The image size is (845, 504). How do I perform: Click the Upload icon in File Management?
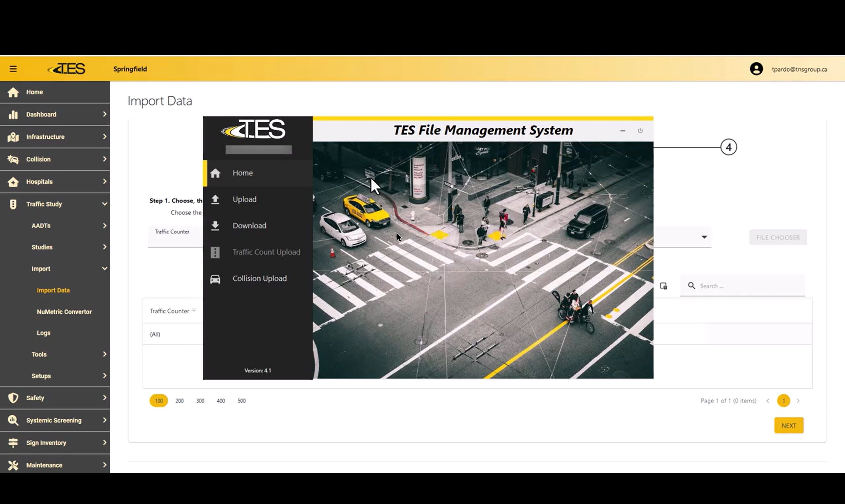[215, 199]
